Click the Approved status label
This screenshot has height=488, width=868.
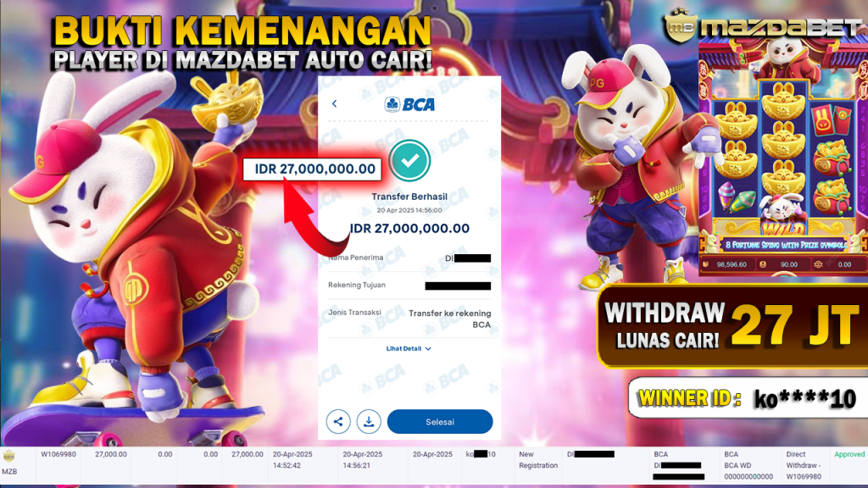pyautogui.click(x=849, y=454)
